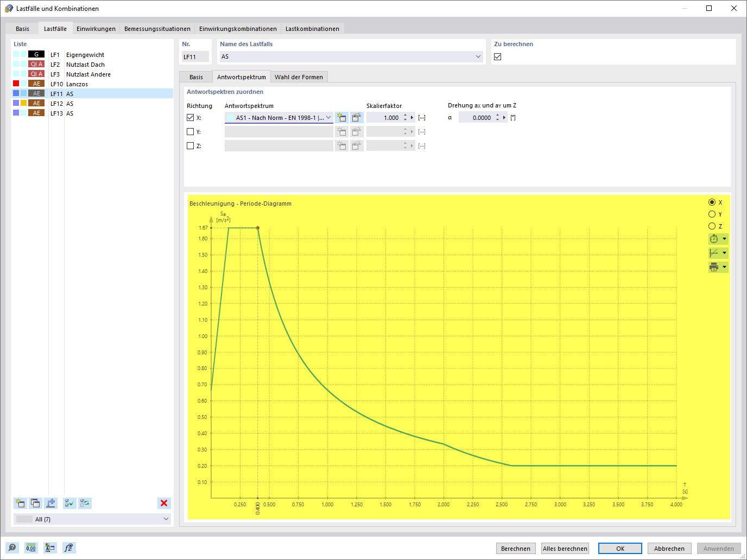Viewport: 747px width, 560px height.
Task: Select load case LF3 Nutzlast Andere
Action: pos(92,74)
